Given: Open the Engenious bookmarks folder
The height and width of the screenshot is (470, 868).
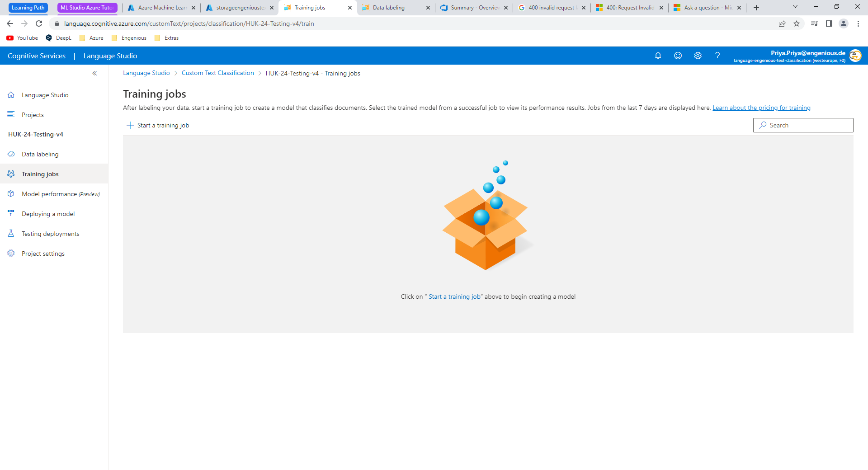Looking at the screenshot, I should pyautogui.click(x=129, y=38).
